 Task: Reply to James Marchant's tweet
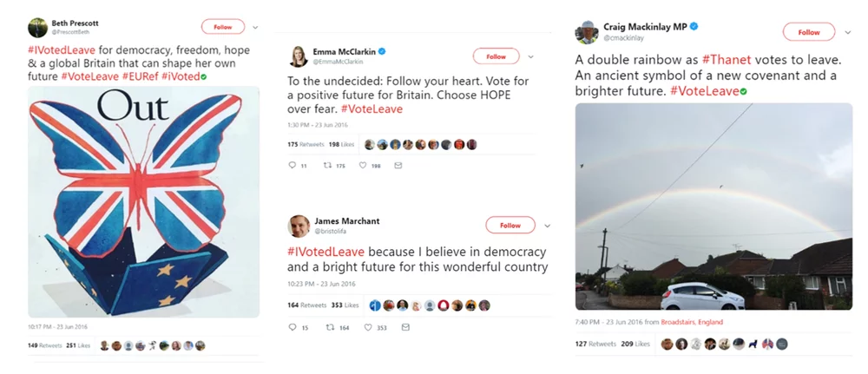293,327
